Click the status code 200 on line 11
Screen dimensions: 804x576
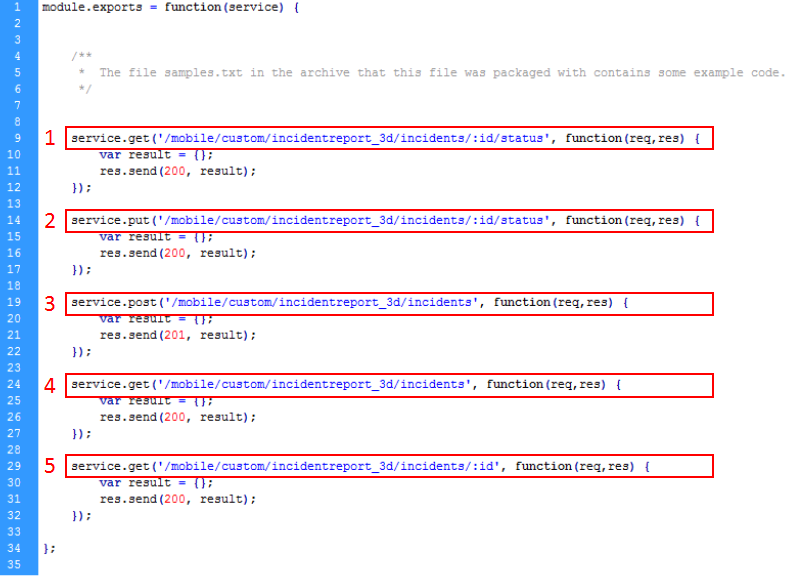(172, 171)
